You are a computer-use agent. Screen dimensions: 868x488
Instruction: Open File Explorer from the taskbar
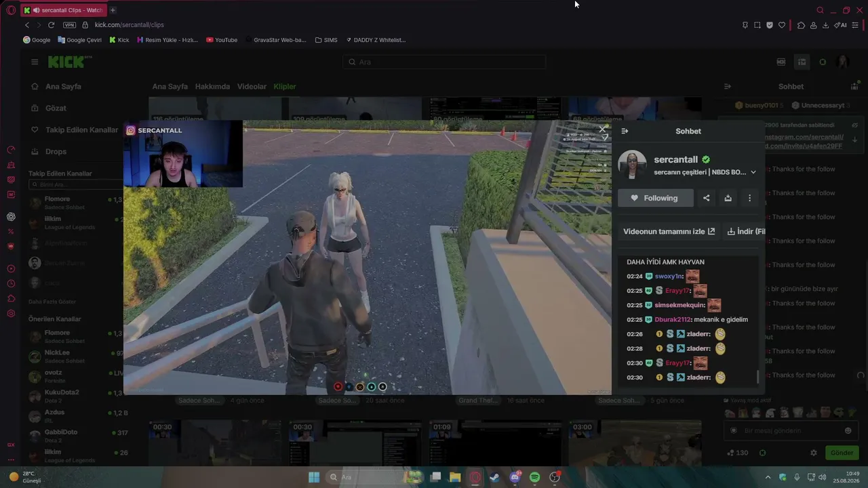coord(455,477)
